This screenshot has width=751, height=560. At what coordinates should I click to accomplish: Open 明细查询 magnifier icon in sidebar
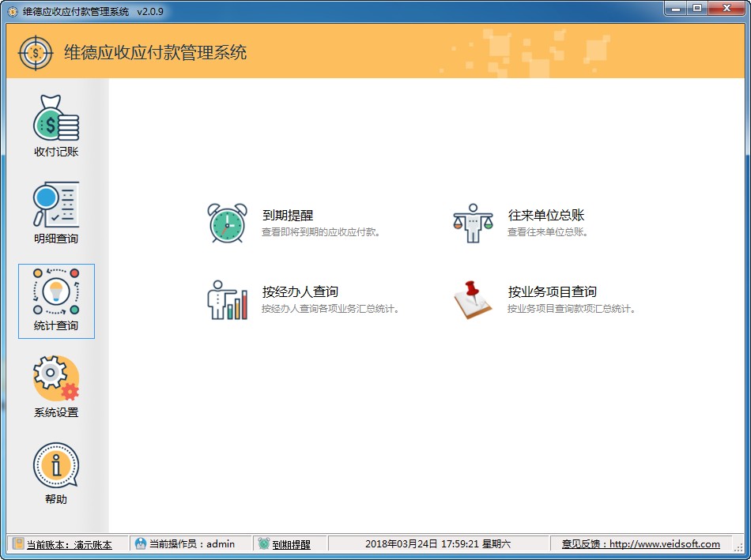pos(56,205)
